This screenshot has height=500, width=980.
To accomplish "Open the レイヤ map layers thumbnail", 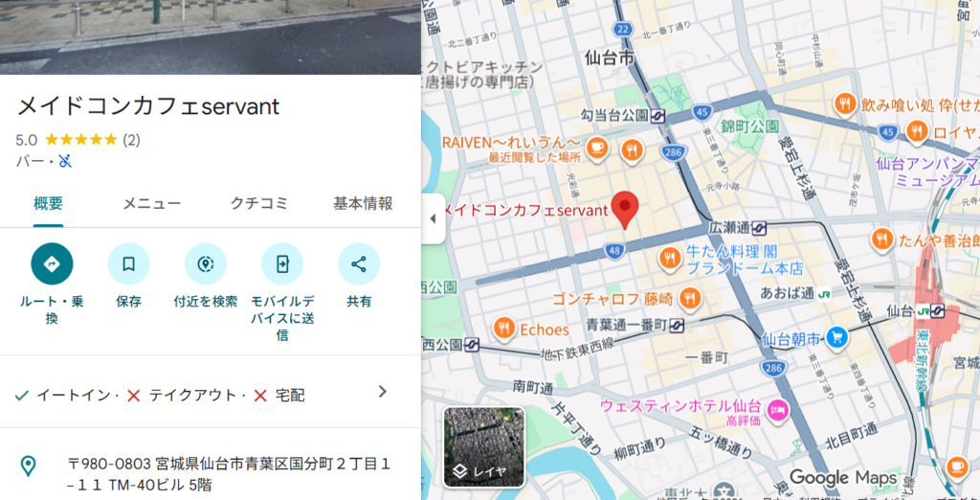I will 483,447.
